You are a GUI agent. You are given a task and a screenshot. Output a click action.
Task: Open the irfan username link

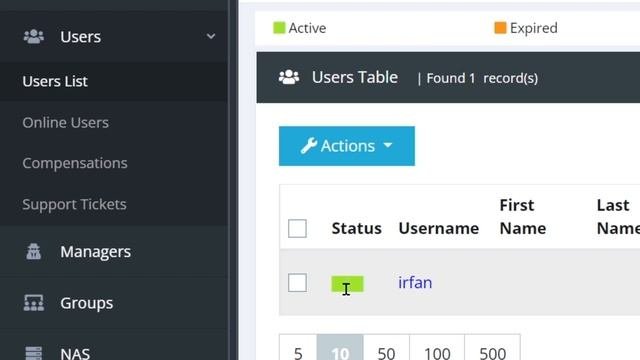pos(415,282)
